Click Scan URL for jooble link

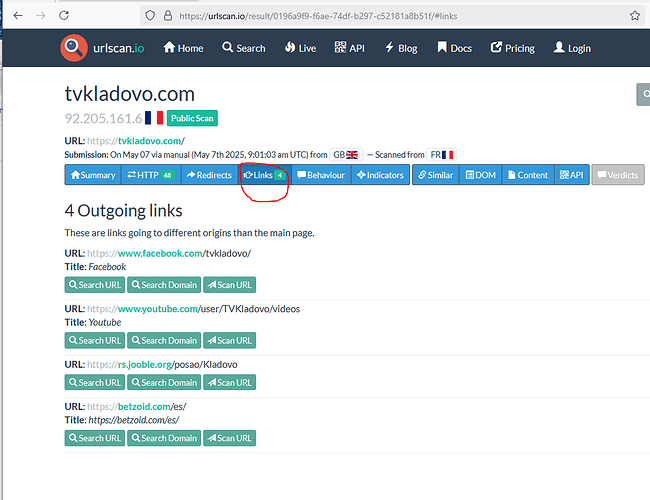[x=230, y=382]
